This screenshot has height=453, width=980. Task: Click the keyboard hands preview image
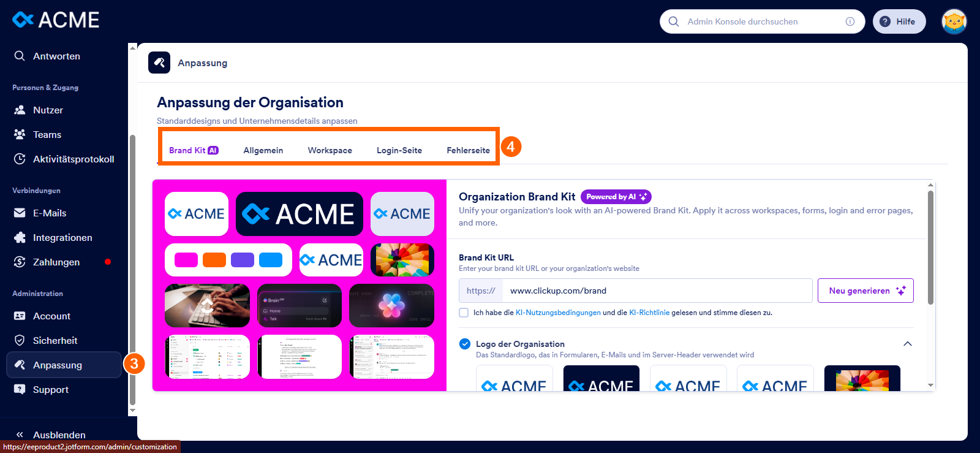pos(207,305)
